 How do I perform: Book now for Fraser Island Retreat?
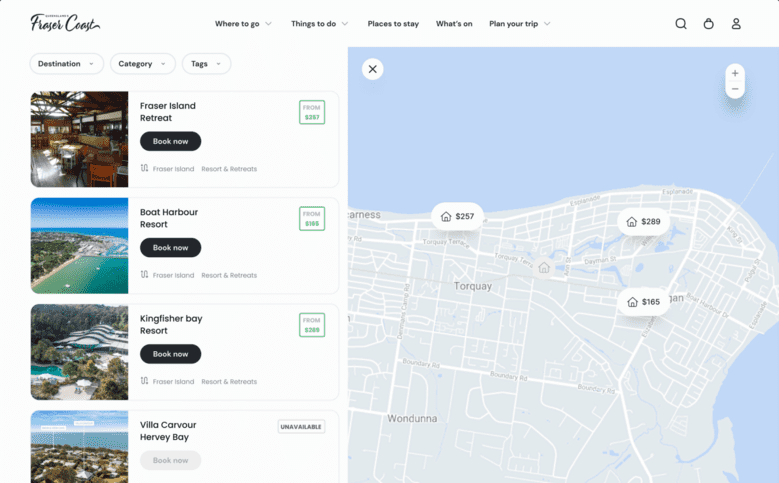coord(170,141)
